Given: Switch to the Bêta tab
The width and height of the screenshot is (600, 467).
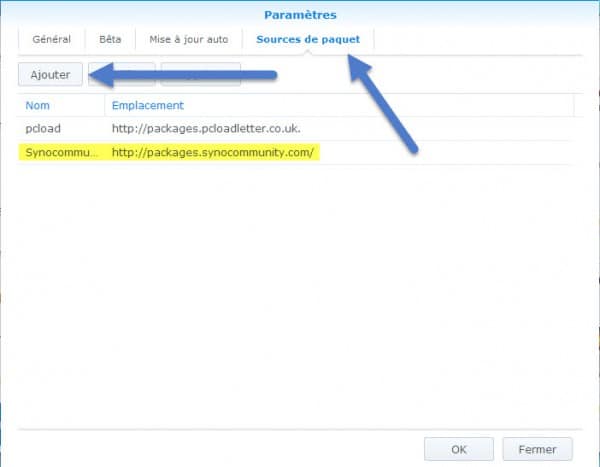Looking at the screenshot, I should point(110,40).
